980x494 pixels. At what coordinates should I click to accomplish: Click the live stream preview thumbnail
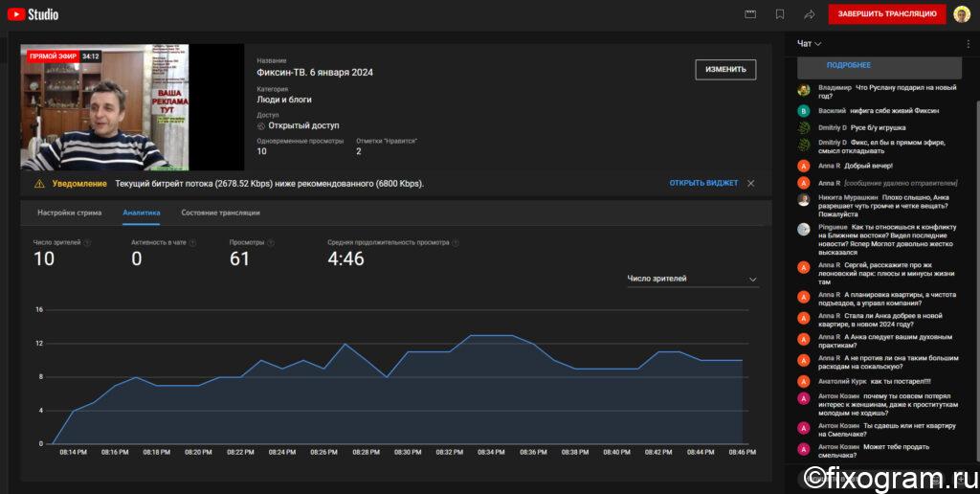pyautogui.click(x=132, y=107)
